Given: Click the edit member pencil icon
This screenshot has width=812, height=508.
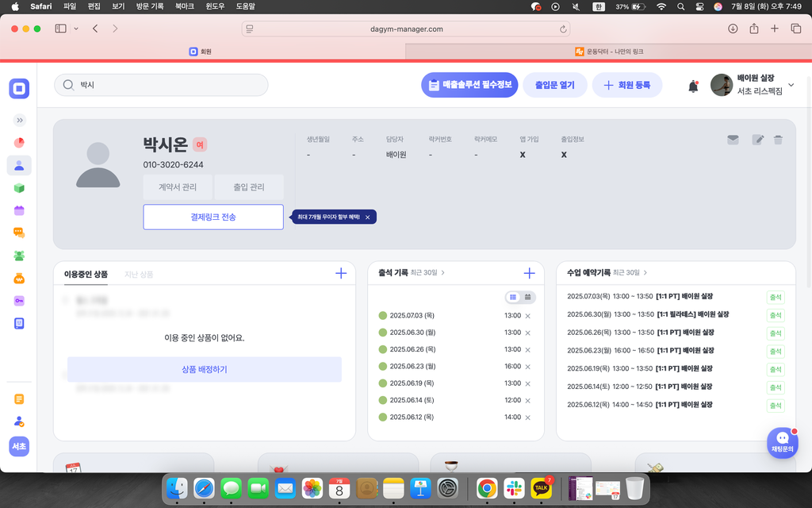Looking at the screenshot, I should tap(758, 140).
